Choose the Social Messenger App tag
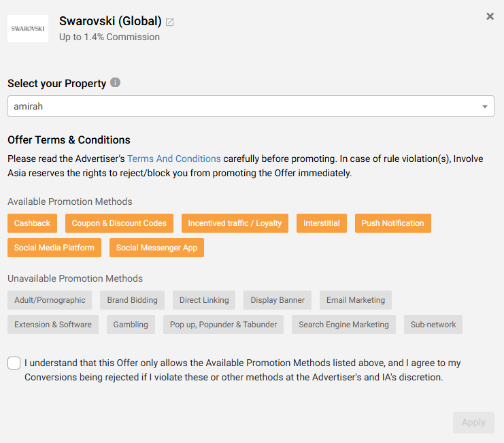 (156, 248)
